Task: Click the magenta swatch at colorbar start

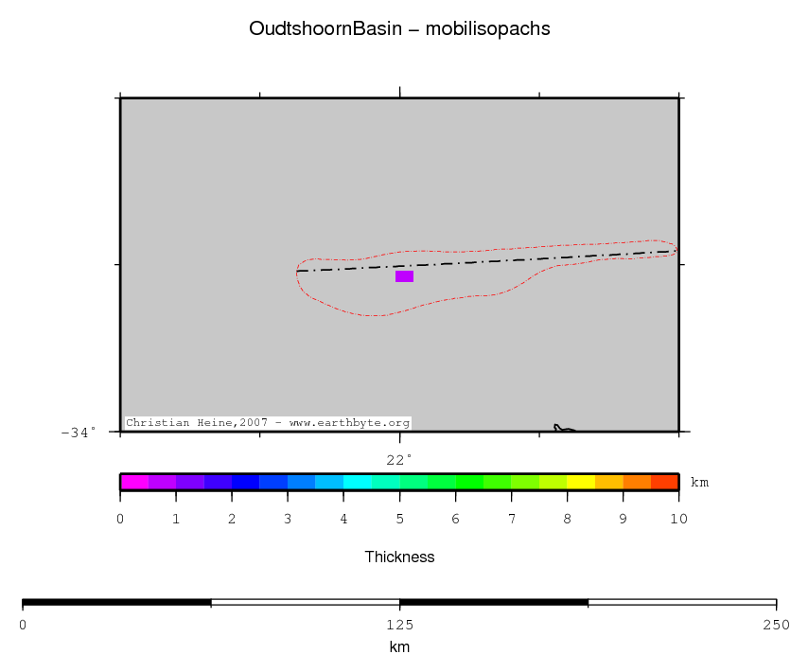Action: (133, 482)
